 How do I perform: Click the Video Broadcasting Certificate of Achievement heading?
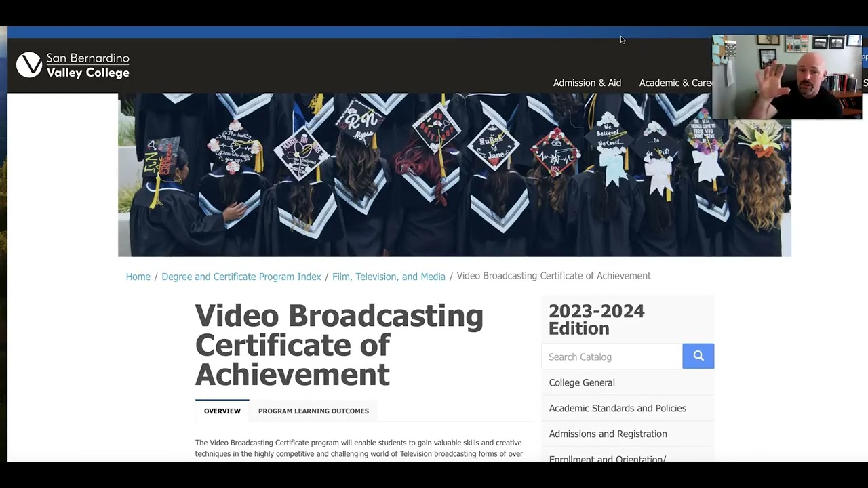point(339,345)
